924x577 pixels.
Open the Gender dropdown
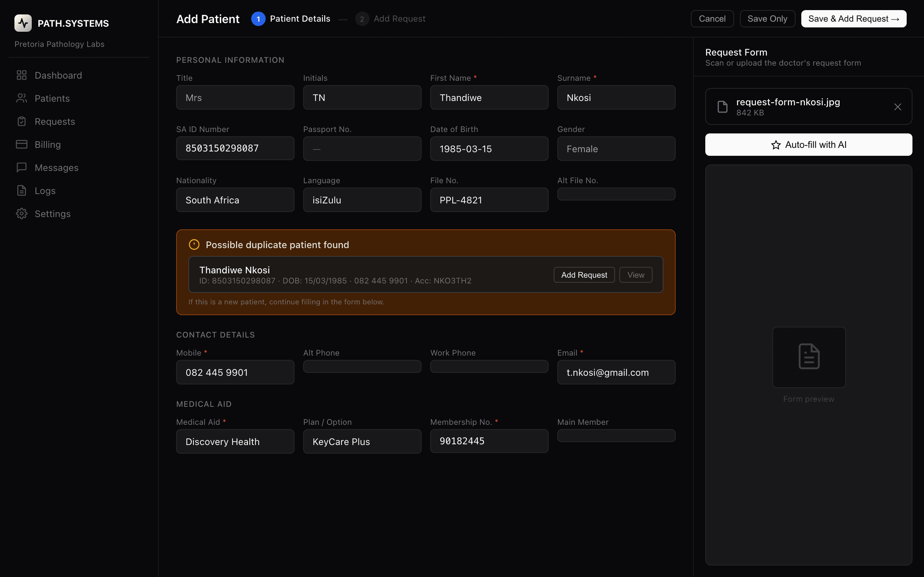(x=616, y=149)
